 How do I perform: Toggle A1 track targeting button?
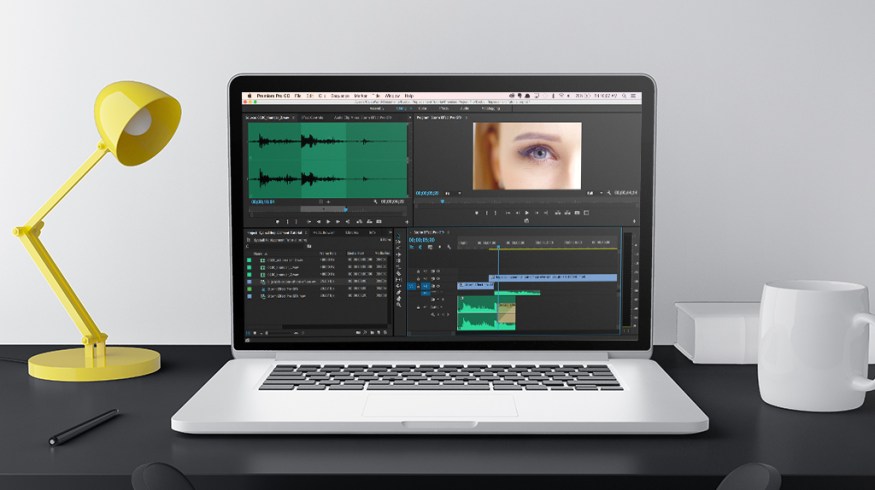426,293
